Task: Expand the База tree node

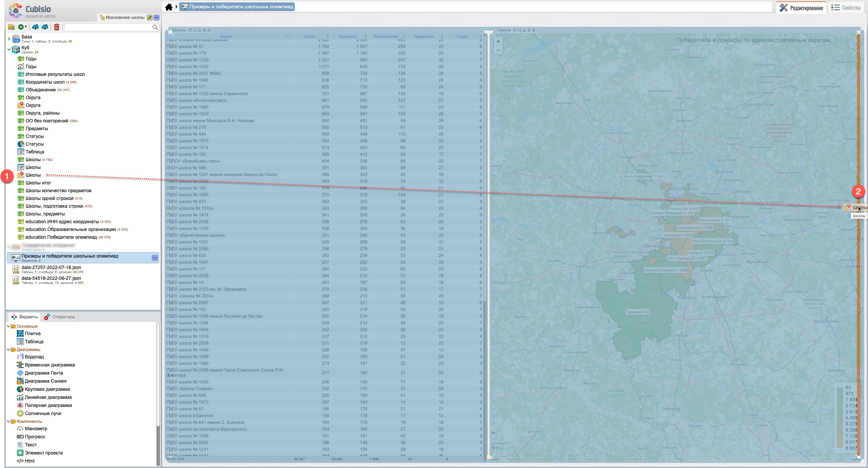Action: click(9, 39)
